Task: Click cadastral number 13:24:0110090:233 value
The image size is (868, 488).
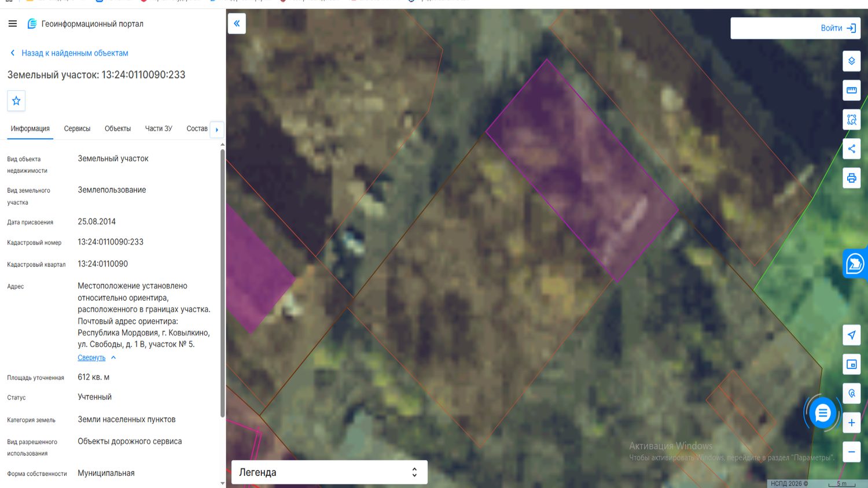Action: (x=111, y=242)
